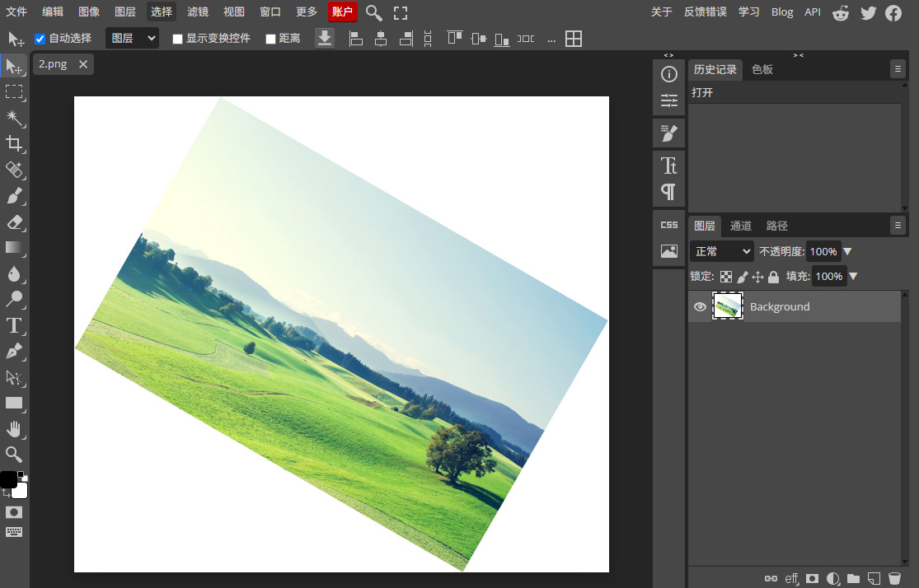919x588 pixels.
Task: Open the layers panel options menu
Action: pyautogui.click(x=898, y=226)
